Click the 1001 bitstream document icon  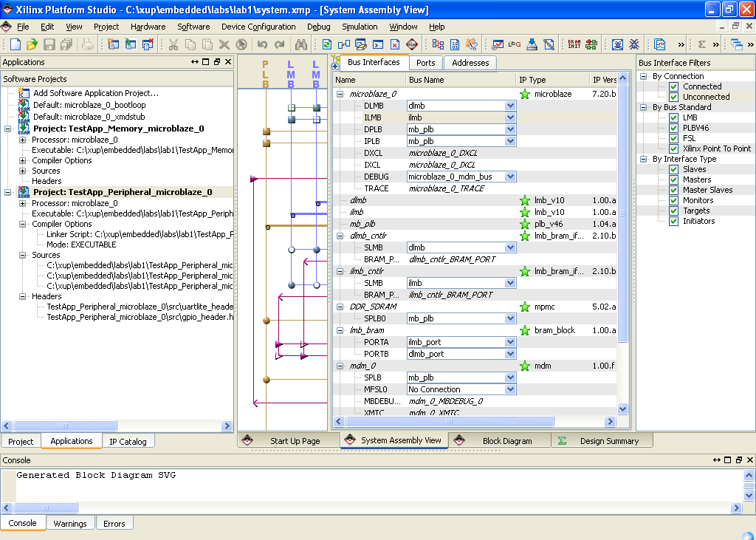(x=455, y=45)
